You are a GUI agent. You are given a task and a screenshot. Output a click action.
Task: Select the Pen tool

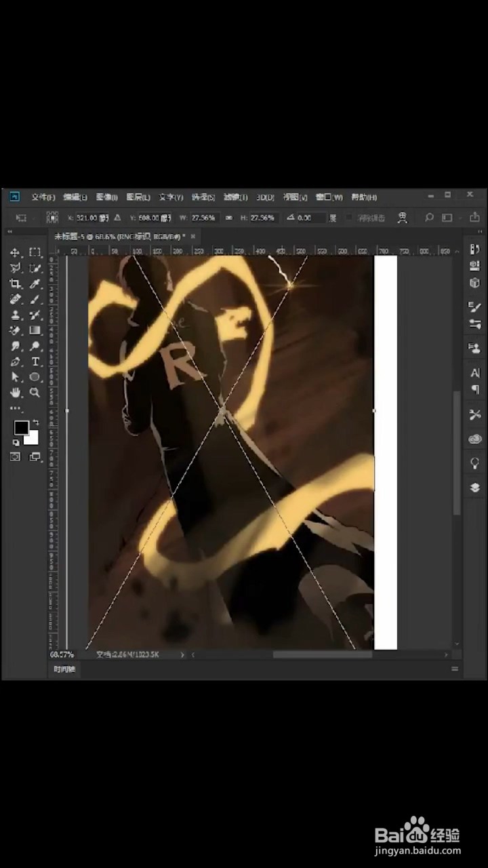(15, 361)
